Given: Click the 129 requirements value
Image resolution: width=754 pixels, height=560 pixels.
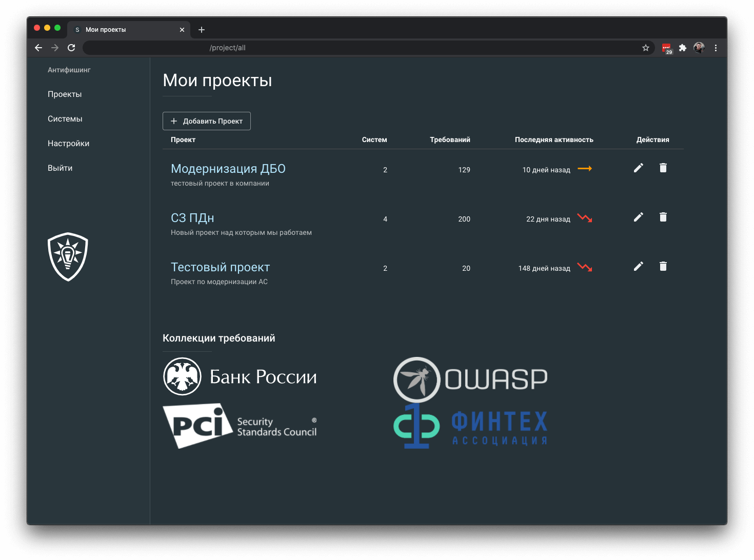Looking at the screenshot, I should 464,170.
